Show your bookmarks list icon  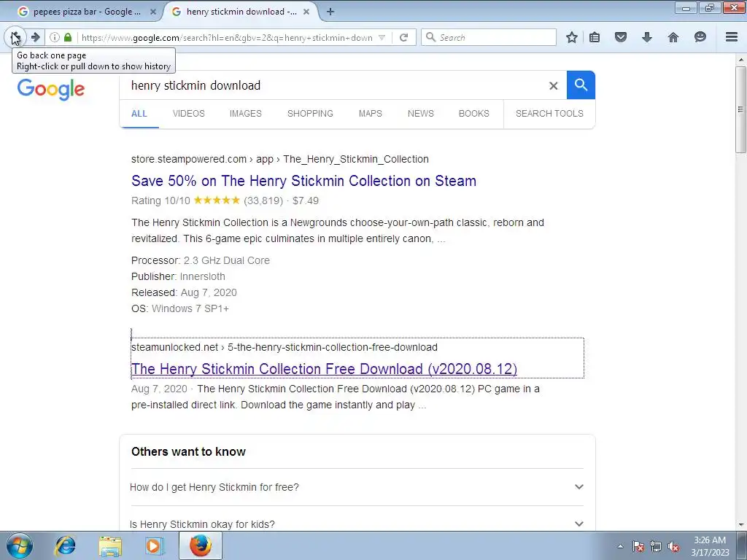click(x=595, y=37)
